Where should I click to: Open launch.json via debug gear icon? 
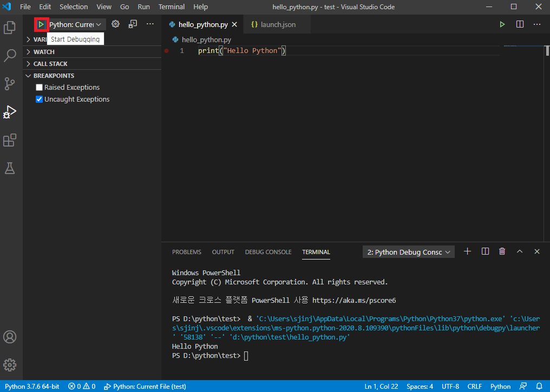115,24
